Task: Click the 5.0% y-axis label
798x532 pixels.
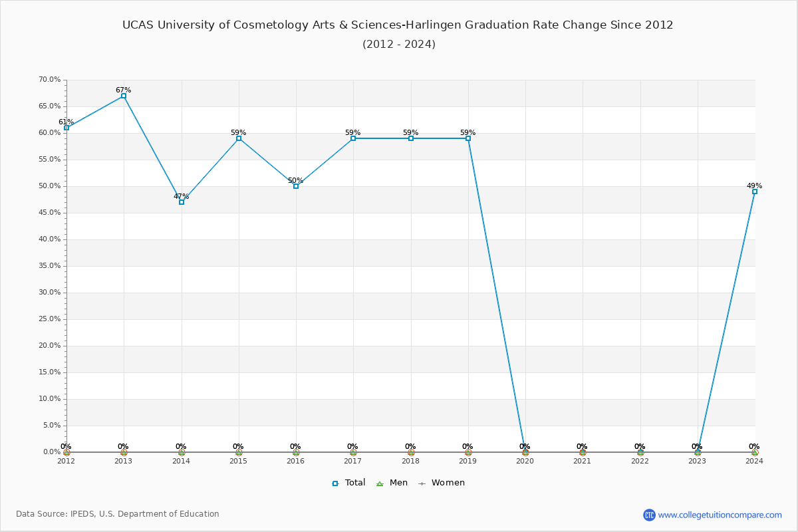Action: point(51,426)
